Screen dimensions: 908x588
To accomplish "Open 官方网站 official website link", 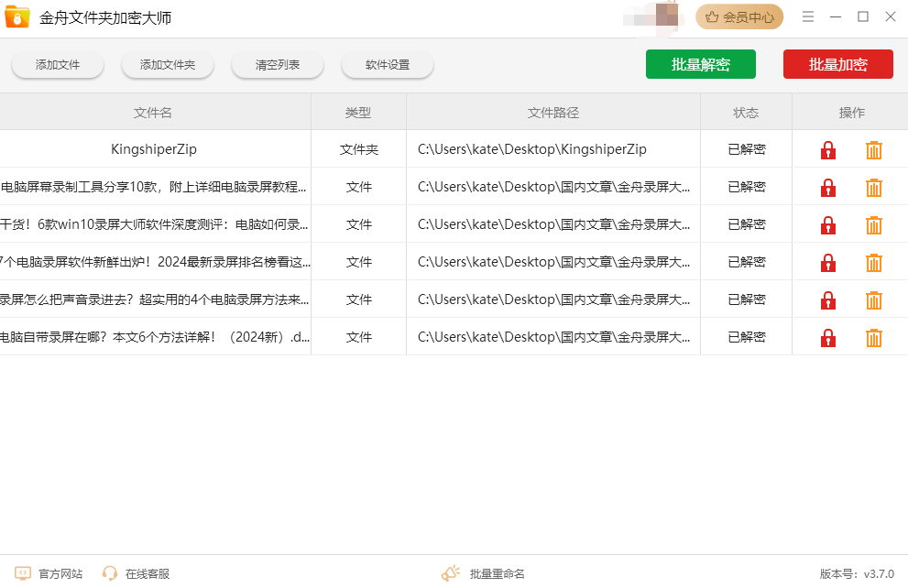I will pos(49,573).
